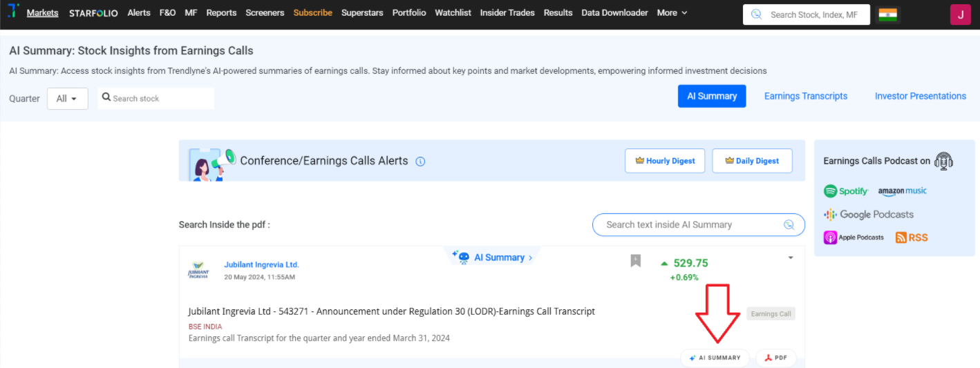This screenshot has width=980, height=368.
Task: Click the BSE INDIA source label
Action: coord(205,327)
